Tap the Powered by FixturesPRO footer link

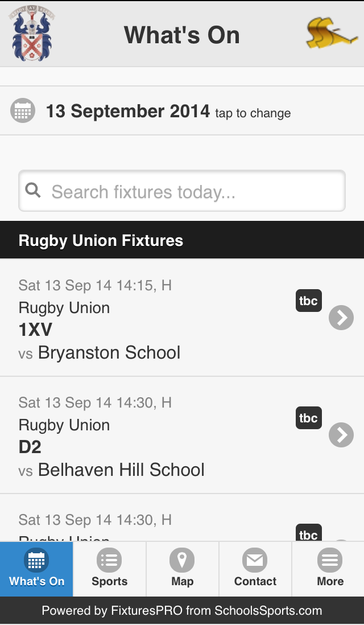[182, 611]
